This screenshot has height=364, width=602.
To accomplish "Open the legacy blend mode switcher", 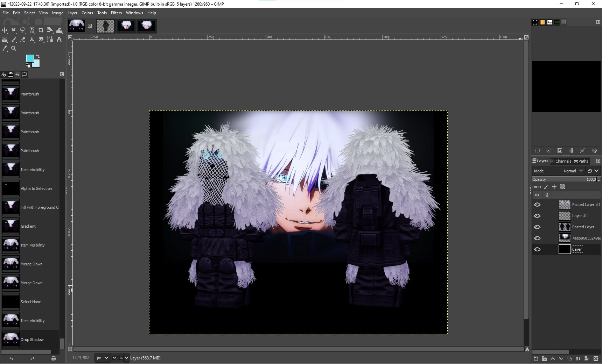I will click(593, 171).
